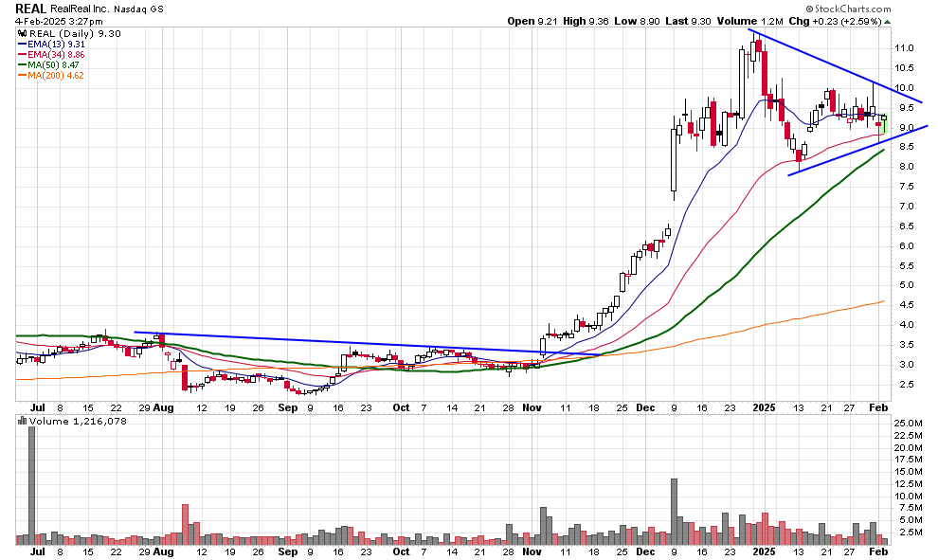The height and width of the screenshot is (560, 938).
Task: Select the REAL ticker symbol in the header
Action: pyautogui.click(x=30, y=9)
